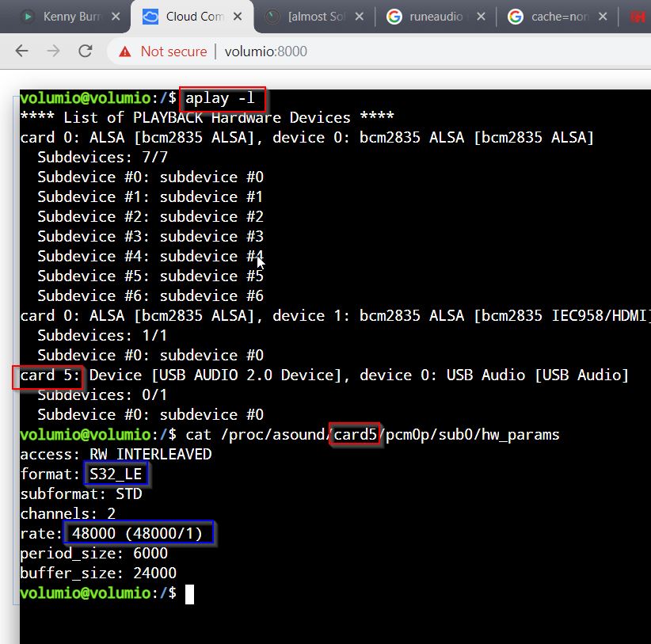
Task: Click the '48000 (48000/1)' rate value
Action: tap(137, 534)
